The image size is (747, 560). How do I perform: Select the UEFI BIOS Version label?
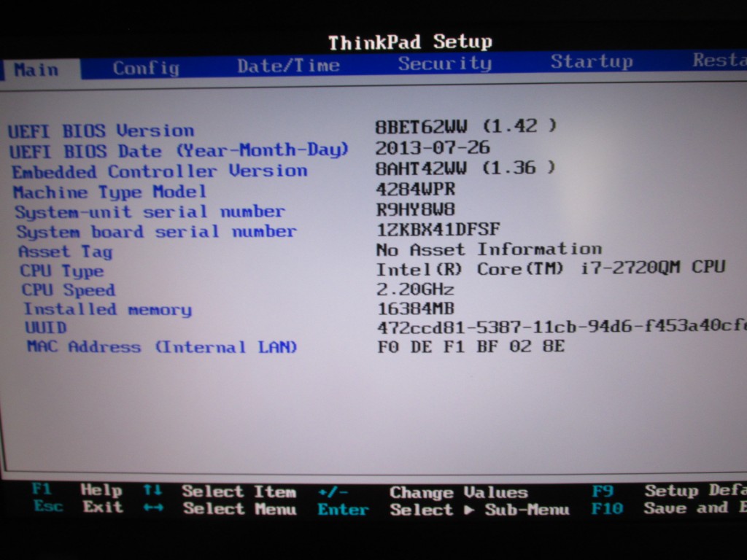101,131
